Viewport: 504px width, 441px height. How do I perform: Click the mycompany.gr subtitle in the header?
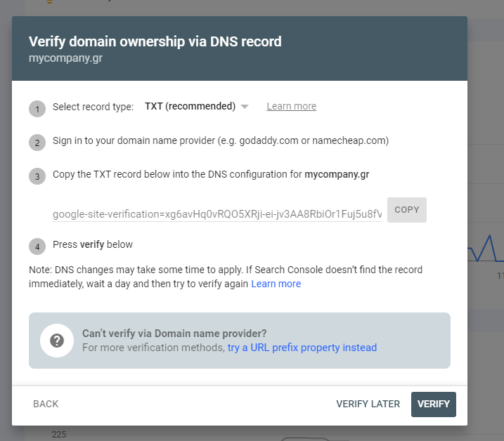65,58
